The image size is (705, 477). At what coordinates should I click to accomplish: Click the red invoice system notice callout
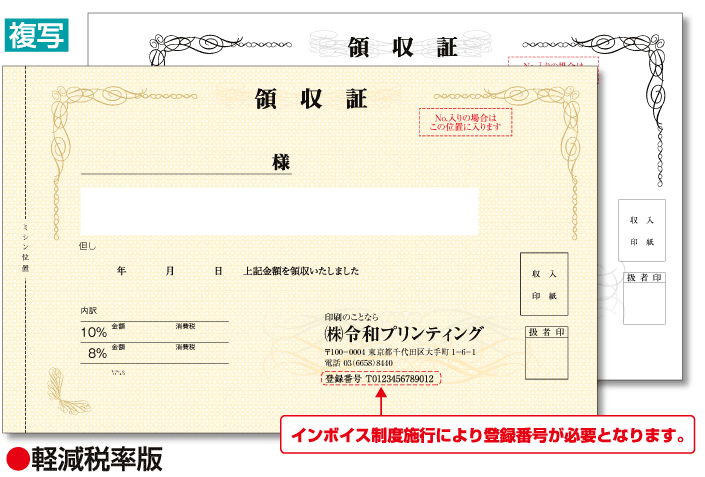(487, 435)
